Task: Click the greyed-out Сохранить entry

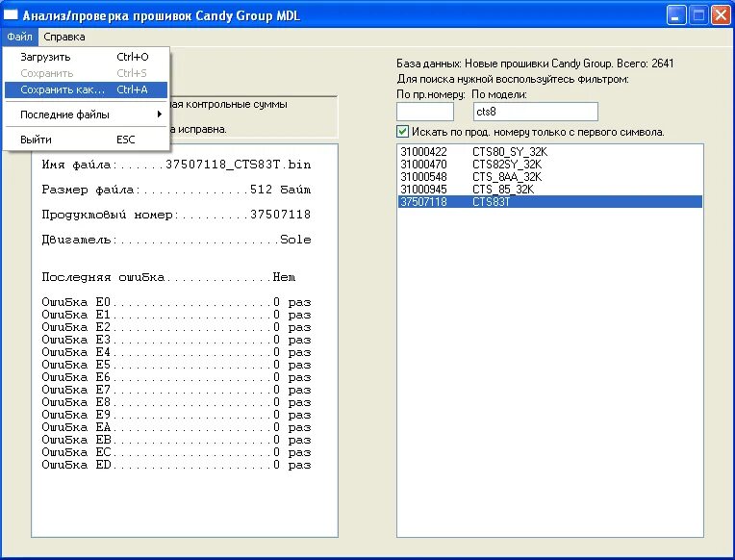Action: coord(86,73)
